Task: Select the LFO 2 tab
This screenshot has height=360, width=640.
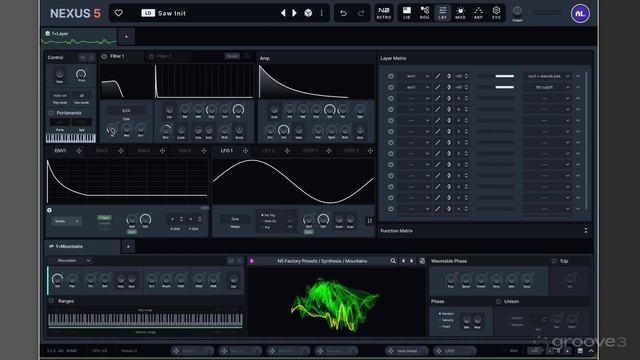Action: click(x=268, y=151)
